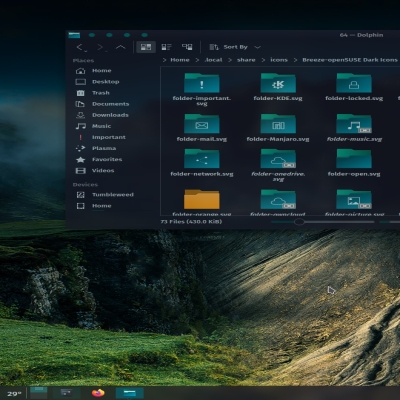The width and height of the screenshot is (400, 400).
Task: Click the .local breadcrumb segment
Action: click(213, 60)
